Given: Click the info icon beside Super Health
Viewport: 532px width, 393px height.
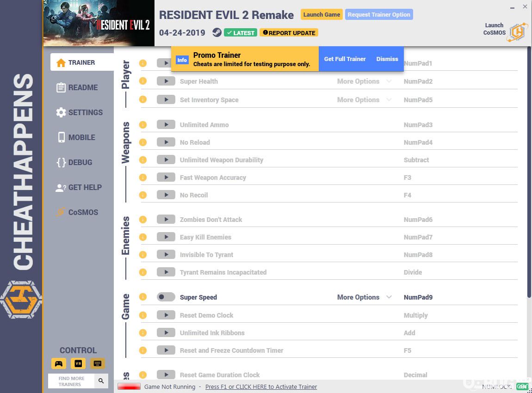Looking at the screenshot, I should (x=143, y=81).
